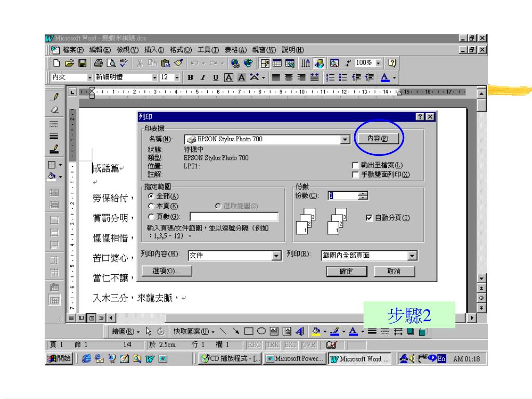
Task: Select the Arrow tool in drawing toolbar
Action: tap(236, 331)
